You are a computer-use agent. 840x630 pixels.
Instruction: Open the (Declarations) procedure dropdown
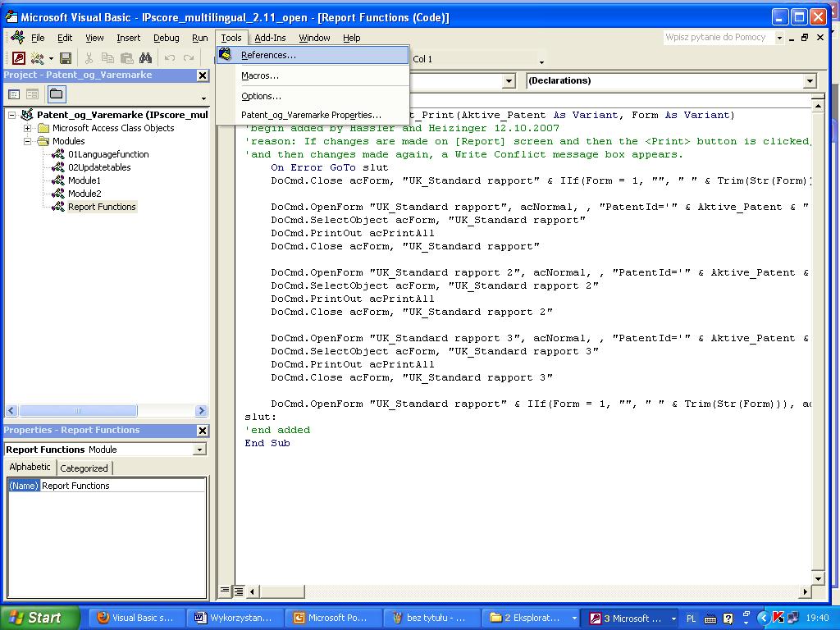(810, 81)
